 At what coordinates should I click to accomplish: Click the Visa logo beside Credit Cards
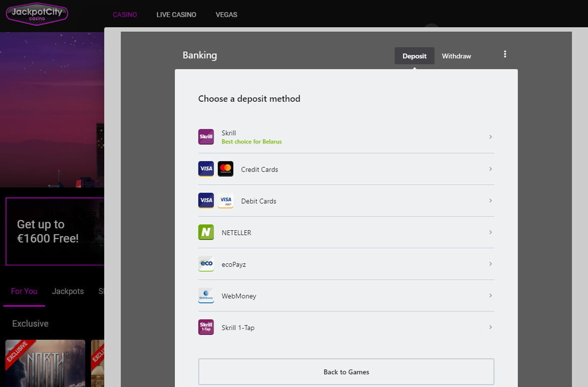[206, 169]
